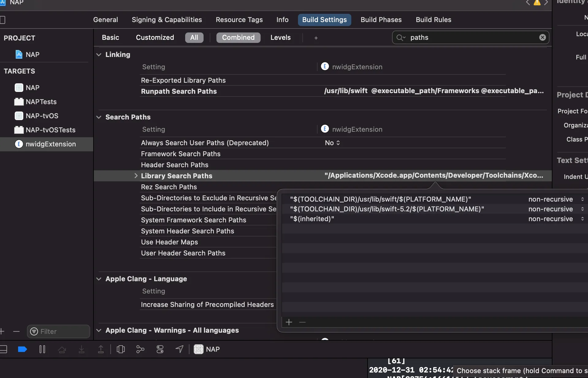Open Always Search User Paths value dropdown
This screenshot has width=588, height=378.
pos(333,143)
